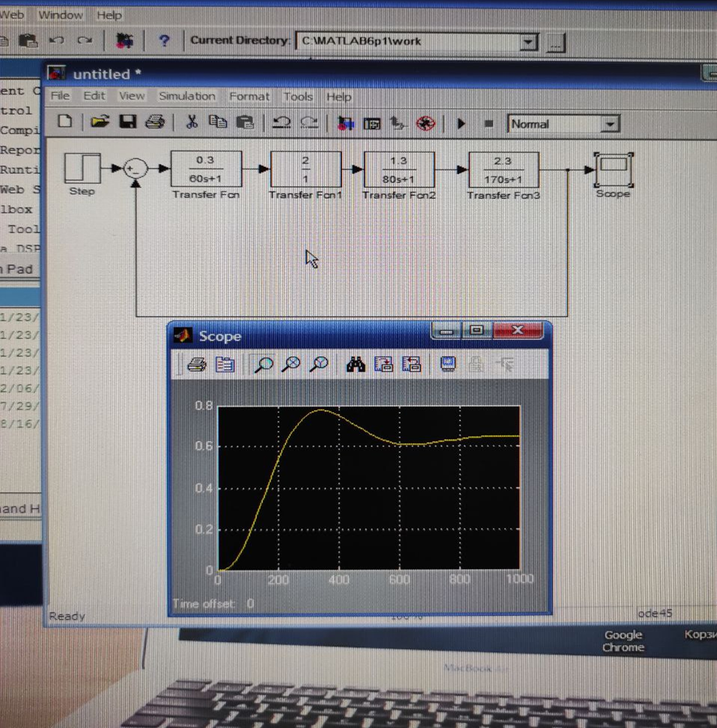Open MATLAB Window menu
This screenshot has width=717, height=728.
click(60, 15)
